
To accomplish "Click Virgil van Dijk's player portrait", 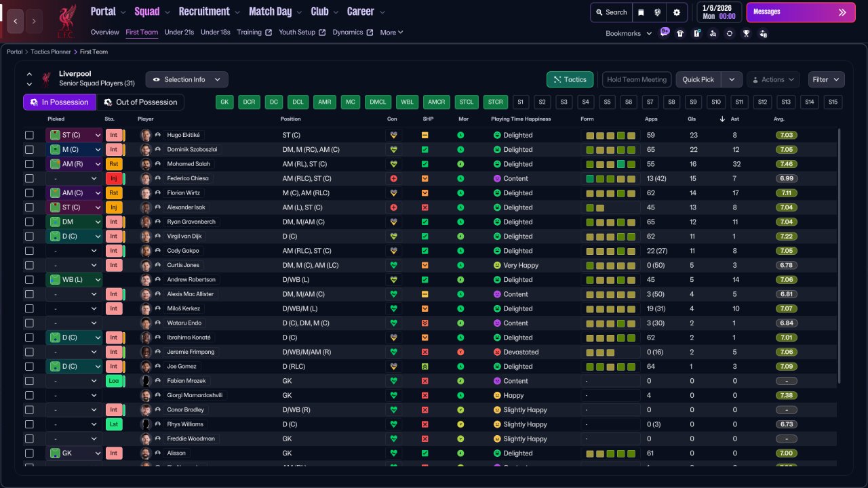I will [145, 237].
